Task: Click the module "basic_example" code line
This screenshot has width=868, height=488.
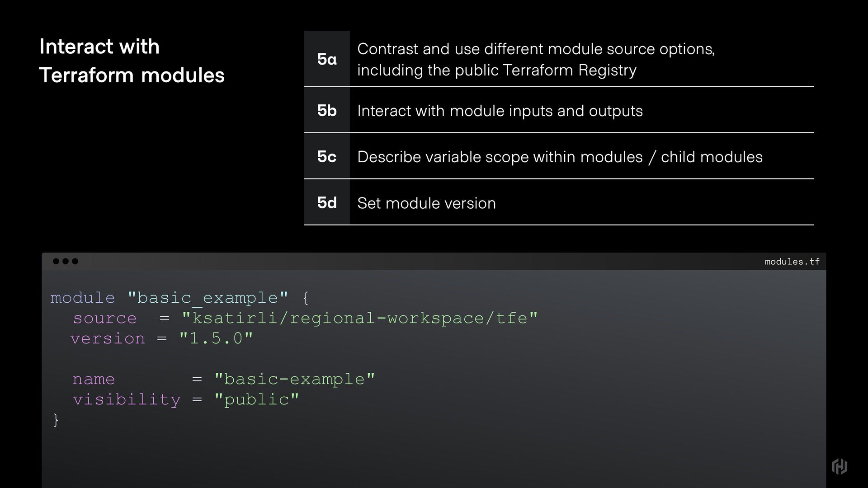Action: click(x=179, y=298)
